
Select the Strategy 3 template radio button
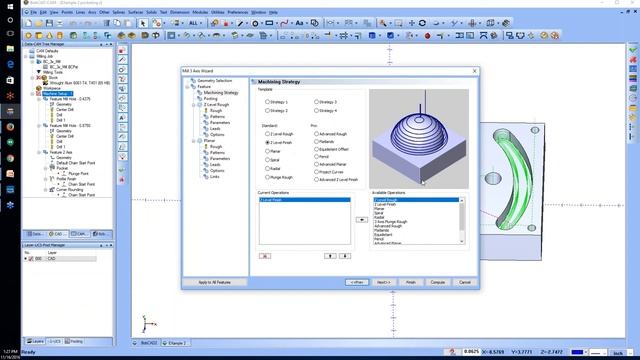[316, 102]
